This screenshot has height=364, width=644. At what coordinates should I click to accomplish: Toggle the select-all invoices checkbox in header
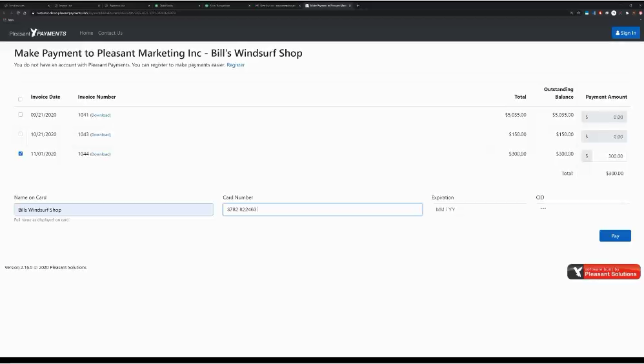point(20,99)
